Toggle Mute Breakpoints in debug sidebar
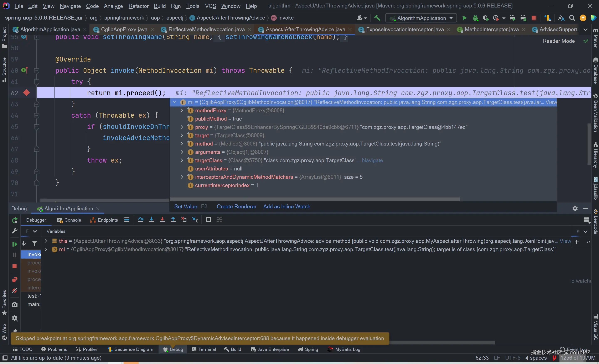Viewport: 599px width, 364px height. pyautogui.click(x=15, y=291)
